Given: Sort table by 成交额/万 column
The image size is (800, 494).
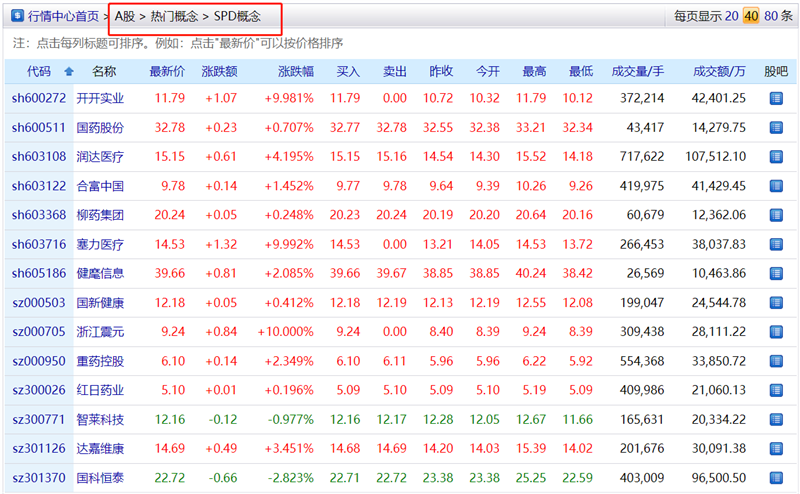Looking at the screenshot, I should [719, 71].
